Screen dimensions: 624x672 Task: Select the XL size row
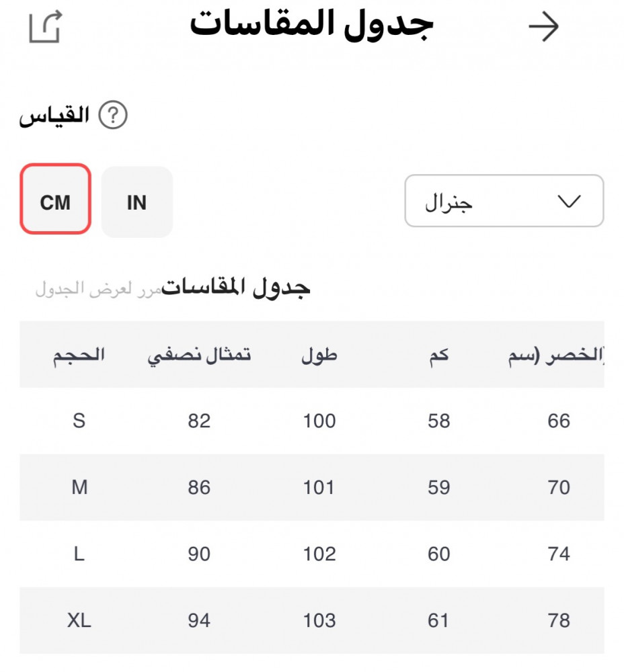coord(79,620)
